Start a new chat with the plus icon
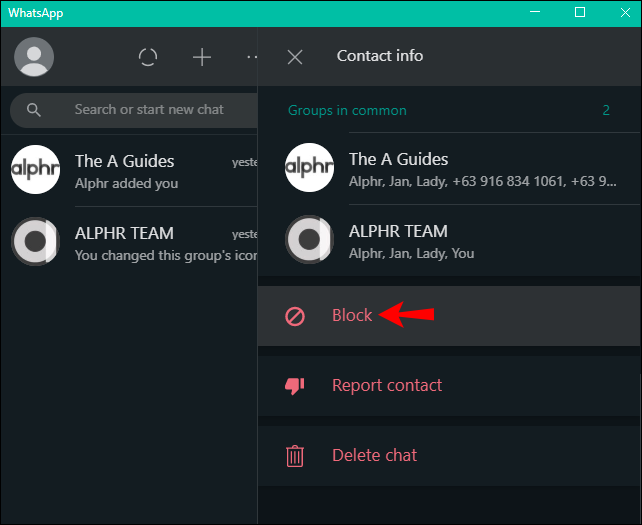This screenshot has width=642, height=525. click(x=202, y=57)
